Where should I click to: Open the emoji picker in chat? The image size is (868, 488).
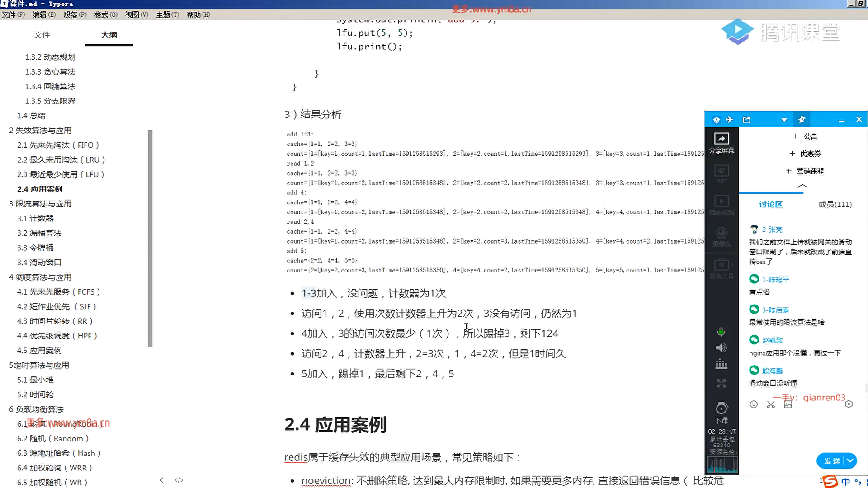tap(754, 404)
